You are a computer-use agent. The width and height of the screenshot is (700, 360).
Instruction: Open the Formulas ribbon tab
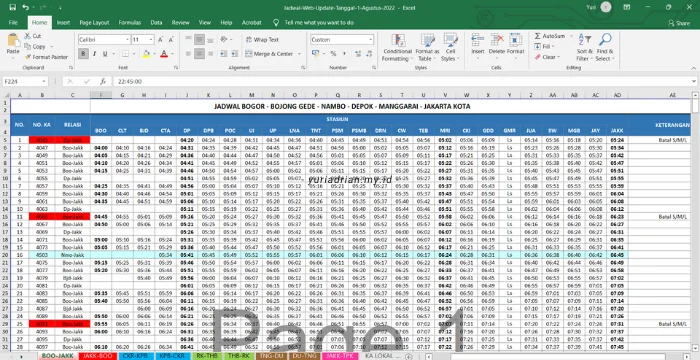[129, 22]
